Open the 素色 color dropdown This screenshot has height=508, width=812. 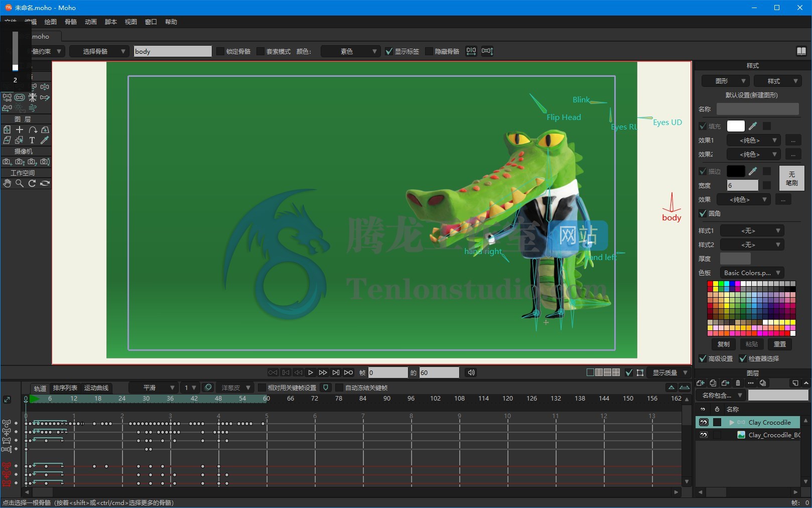[350, 51]
